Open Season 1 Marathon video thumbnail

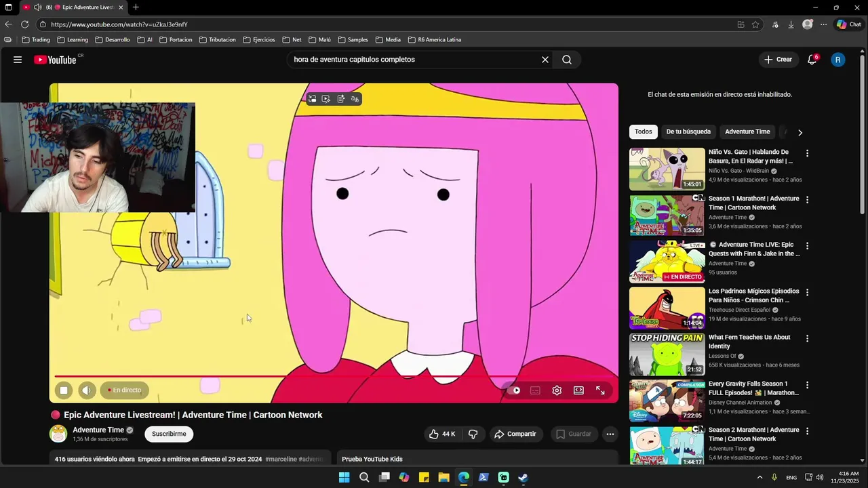[667, 216]
